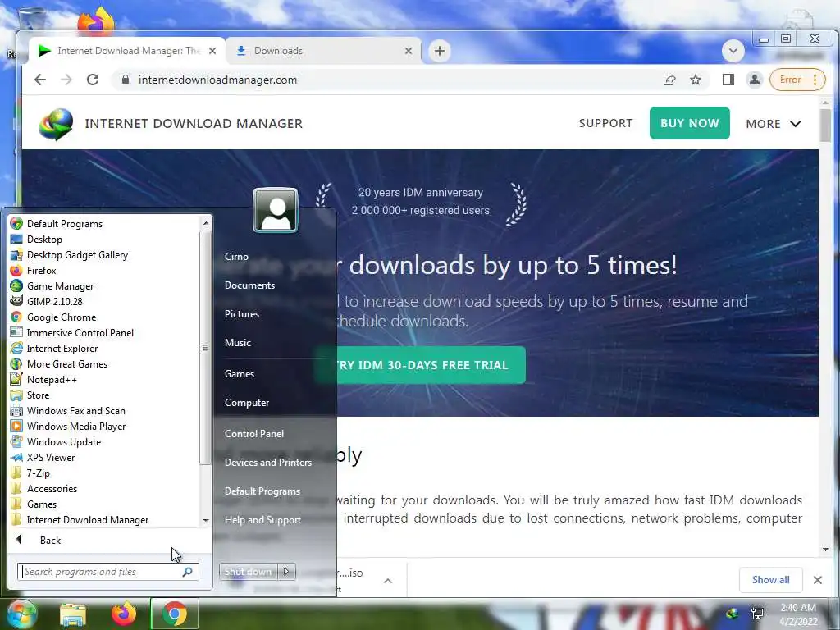
Task: Expand the MORE menu on IDM site
Action: (774, 124)
